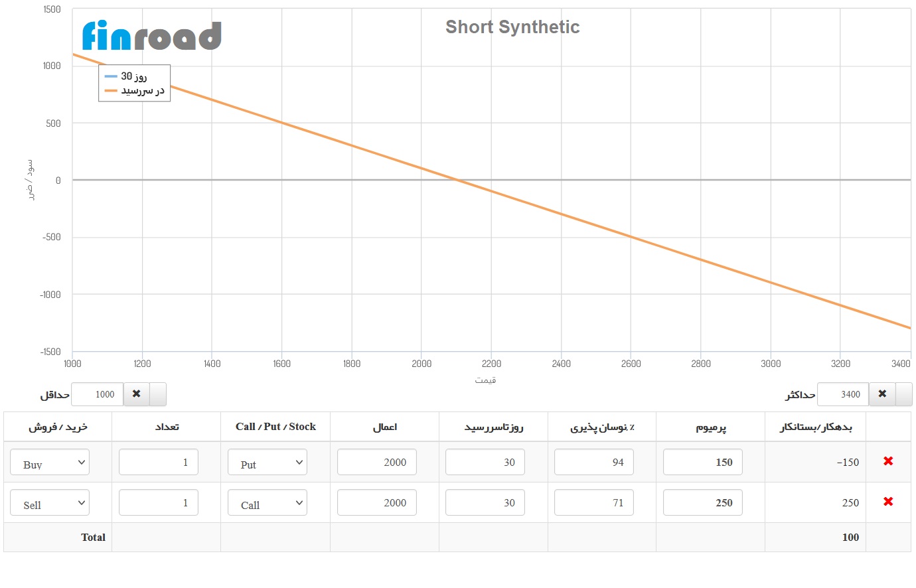Open the Sell dropdown in second row
The width and height of the screenshot is (916, 588).
(50, 503)
